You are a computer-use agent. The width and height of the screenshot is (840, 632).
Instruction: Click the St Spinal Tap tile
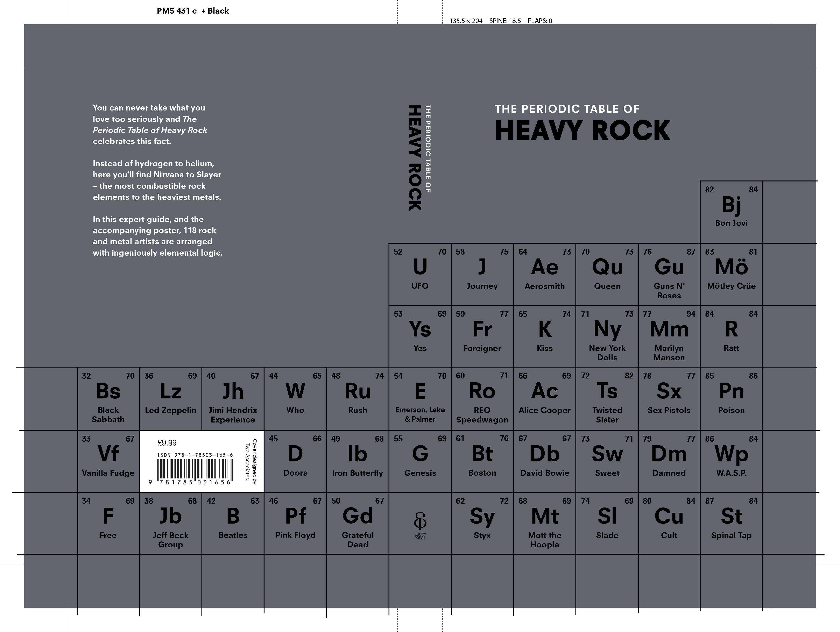[731, 524]
